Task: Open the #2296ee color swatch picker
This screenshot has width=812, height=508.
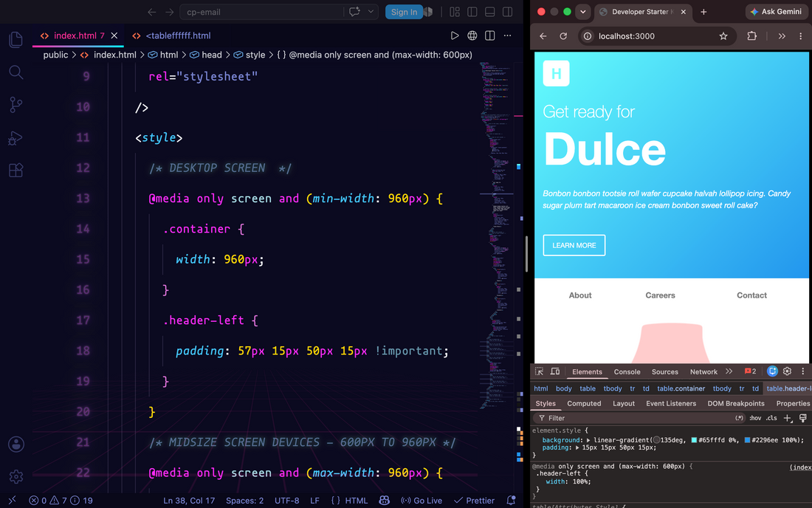Action: [747, 440]
